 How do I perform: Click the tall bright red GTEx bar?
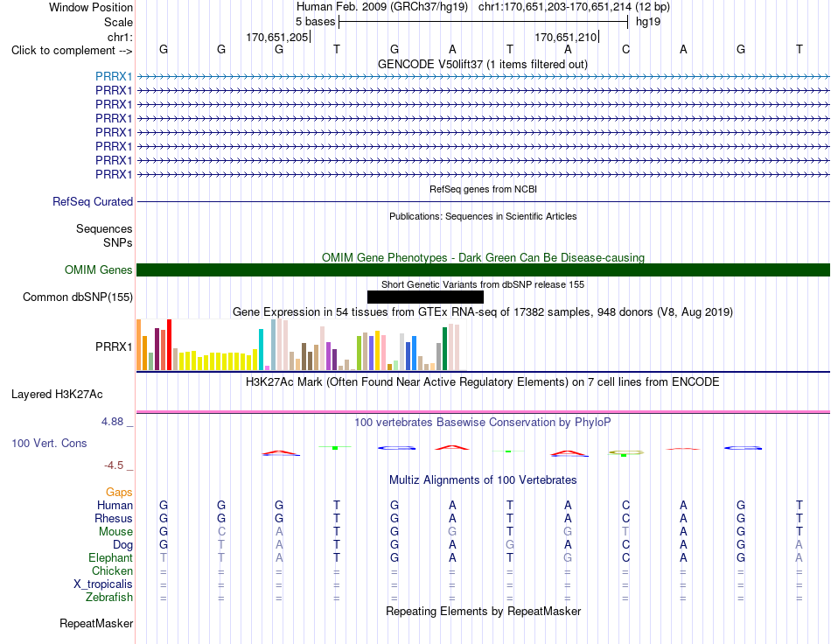click(169, 345)
